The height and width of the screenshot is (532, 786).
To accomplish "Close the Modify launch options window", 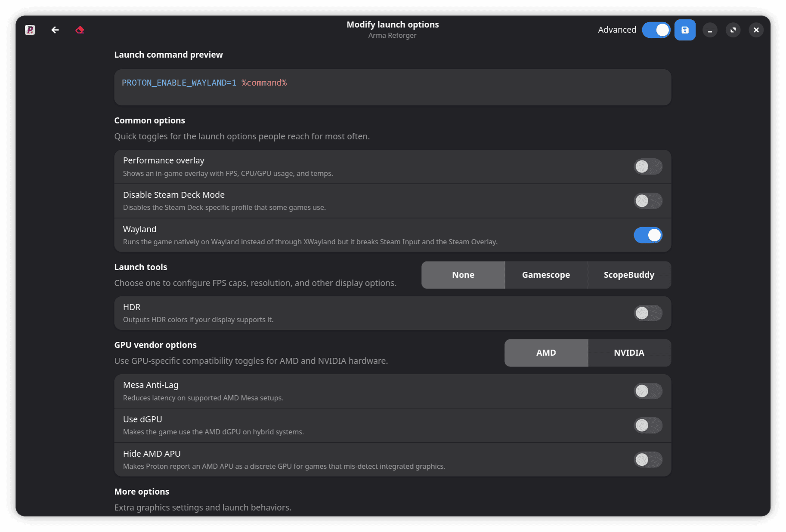I will click(756, 30).
